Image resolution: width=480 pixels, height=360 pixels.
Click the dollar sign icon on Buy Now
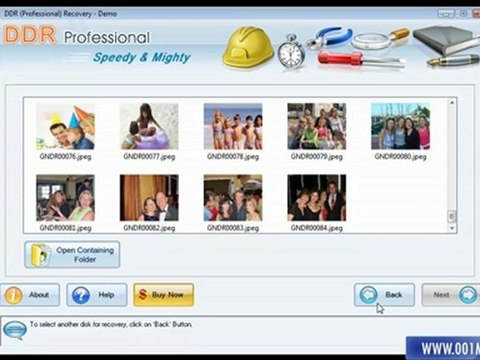pyautogui.click(x=143, y=295)
